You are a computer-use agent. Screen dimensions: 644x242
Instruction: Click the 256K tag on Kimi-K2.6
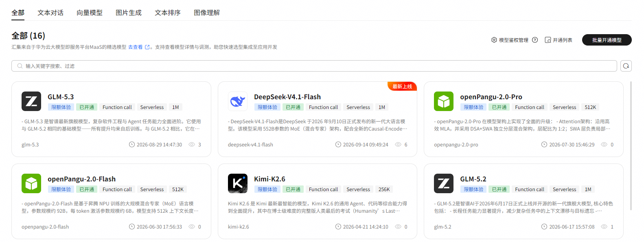pos(384,190)
